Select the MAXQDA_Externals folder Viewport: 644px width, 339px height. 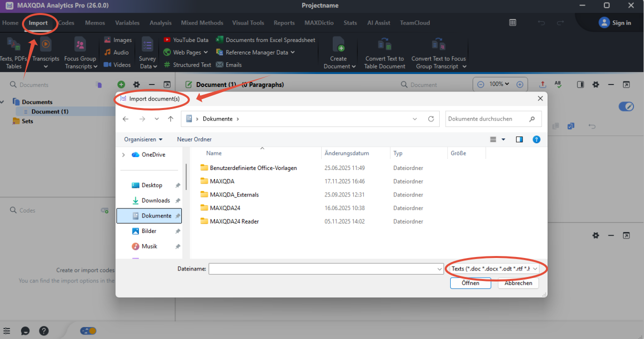point(229,194)
